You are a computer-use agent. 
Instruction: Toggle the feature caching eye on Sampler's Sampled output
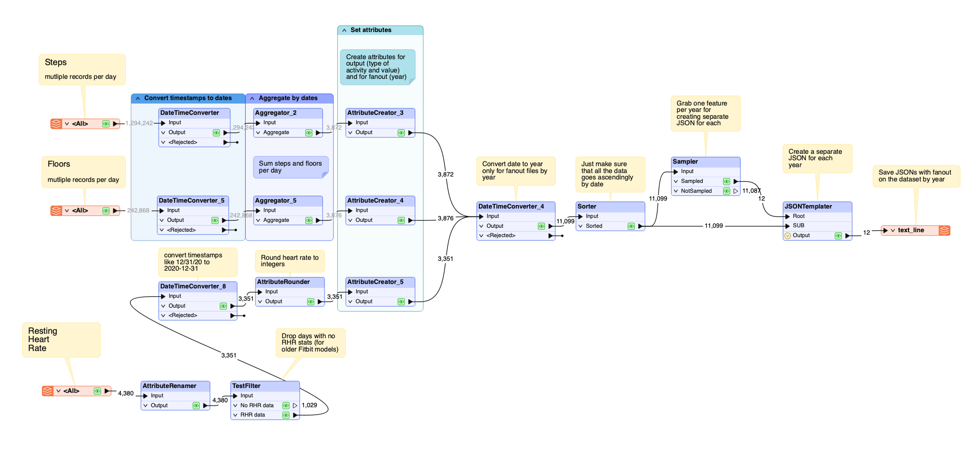(x=726, y=181)
